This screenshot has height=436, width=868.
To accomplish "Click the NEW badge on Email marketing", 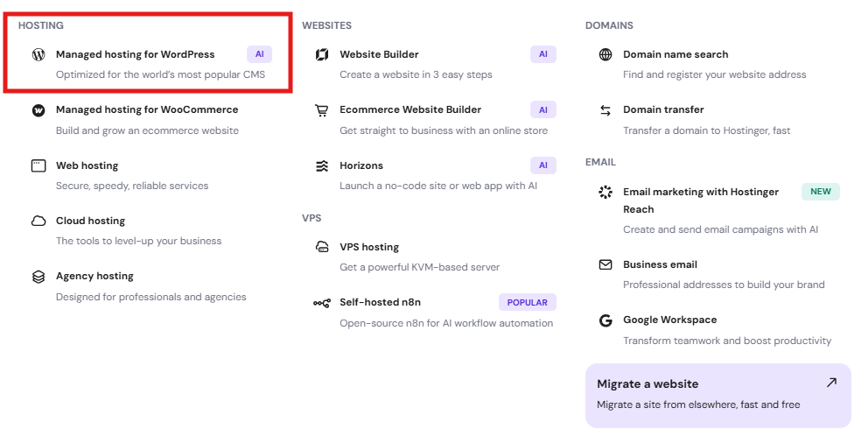I will point(821,192).
